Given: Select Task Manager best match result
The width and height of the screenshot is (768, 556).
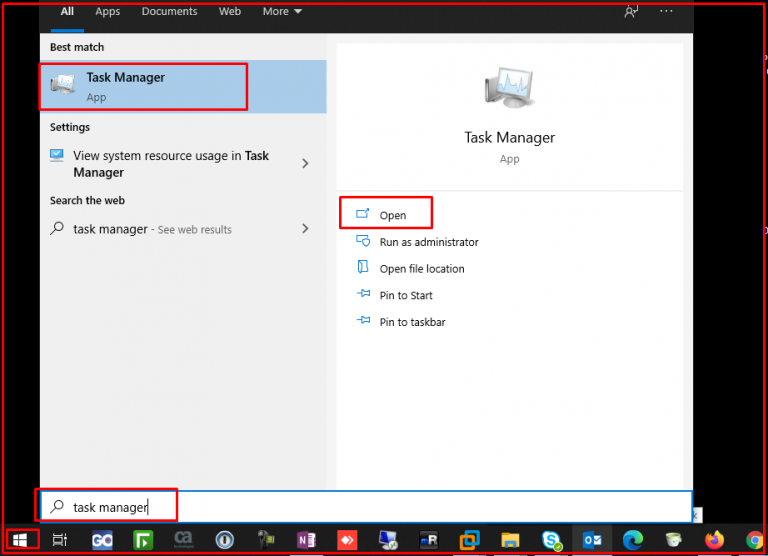Looking at the screenshot, I should pos(183,87).
